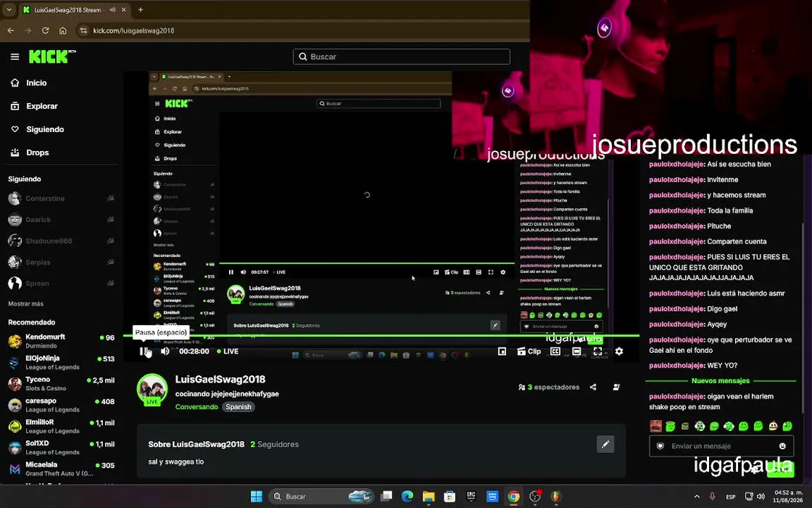Click the shield icon in chat input
The width and height of the screenshot is (812, 508).
660,446
